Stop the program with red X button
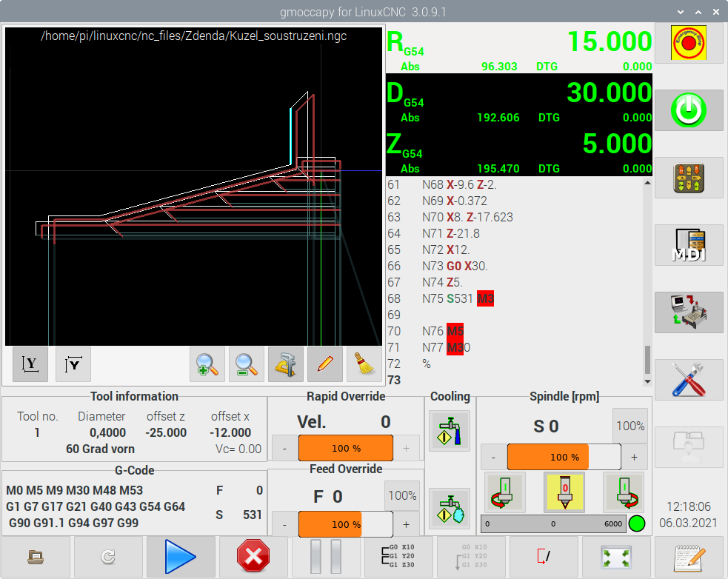Viewport: 728px width, 579px height. point(253,557)
